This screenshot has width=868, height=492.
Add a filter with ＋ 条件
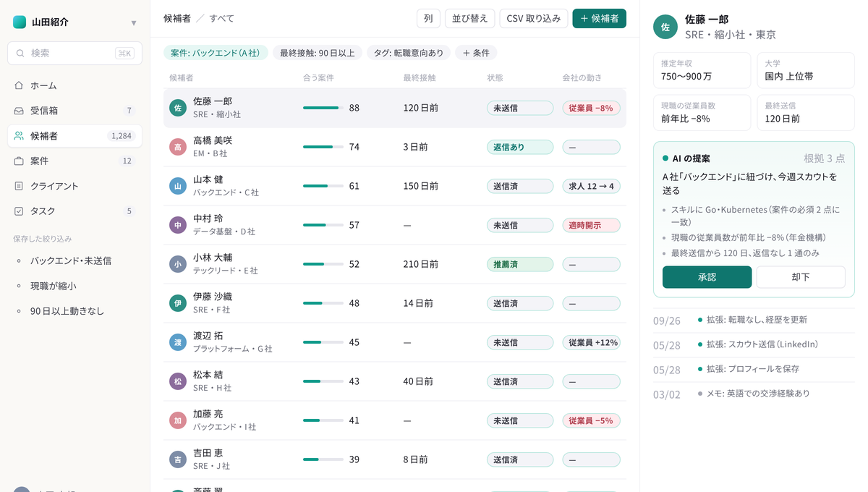click(x=476, y=53)
